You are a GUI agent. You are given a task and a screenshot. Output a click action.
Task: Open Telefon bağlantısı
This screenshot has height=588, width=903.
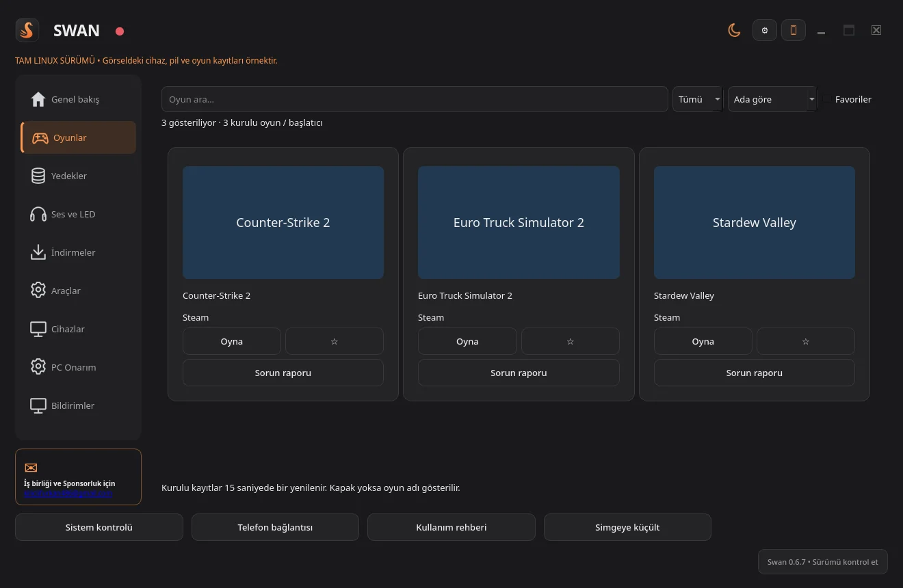[x=275, y=527]
